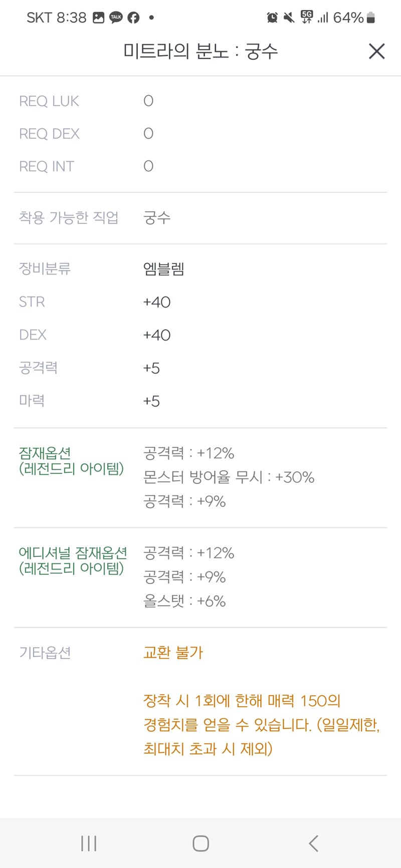Viewport: 401px width, 868px height.
Task: Tap the gallery image notification icon
Action: click(99, 18)
